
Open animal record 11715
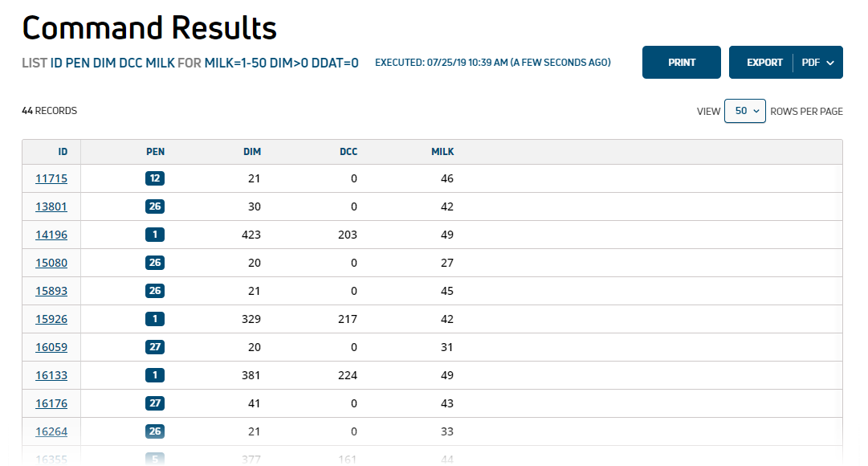coord(51,178)
